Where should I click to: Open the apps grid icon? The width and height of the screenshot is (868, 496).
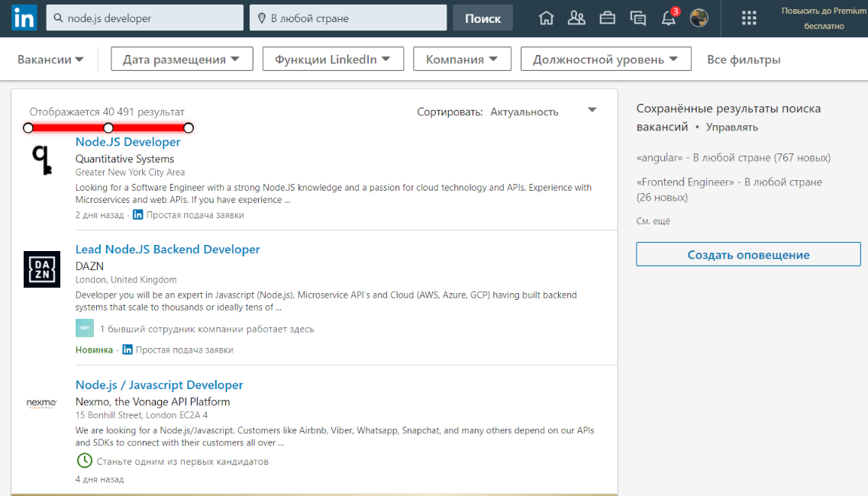(x=749, y=18)
